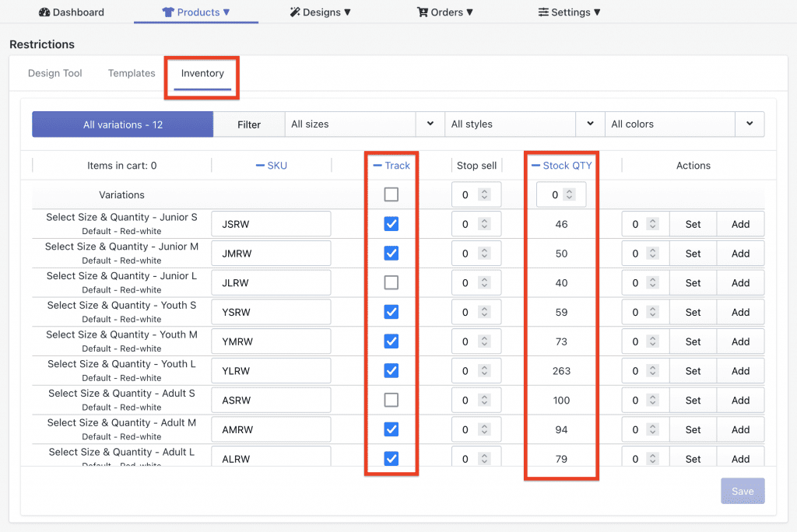The width and height of the screenshot is (797, 532).
Task: Check the Track box in the Variations row
Action: [391, 194]
